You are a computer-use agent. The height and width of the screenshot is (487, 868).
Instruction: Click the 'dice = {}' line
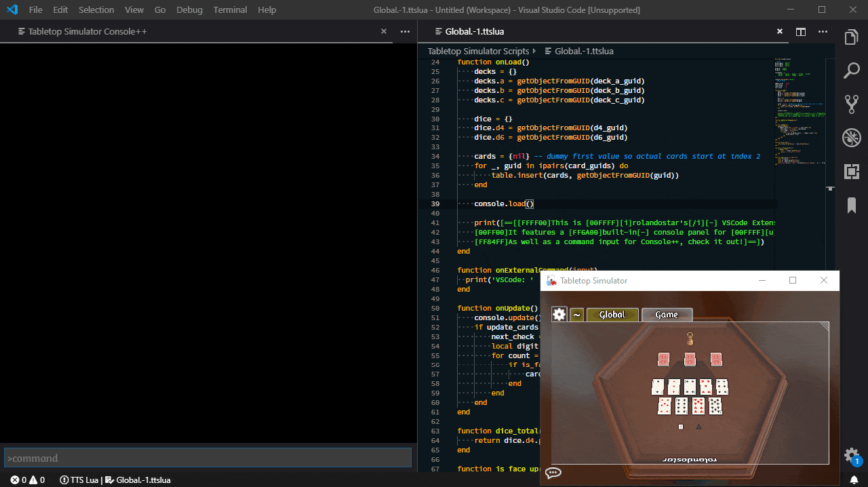(x=493, y=119)
